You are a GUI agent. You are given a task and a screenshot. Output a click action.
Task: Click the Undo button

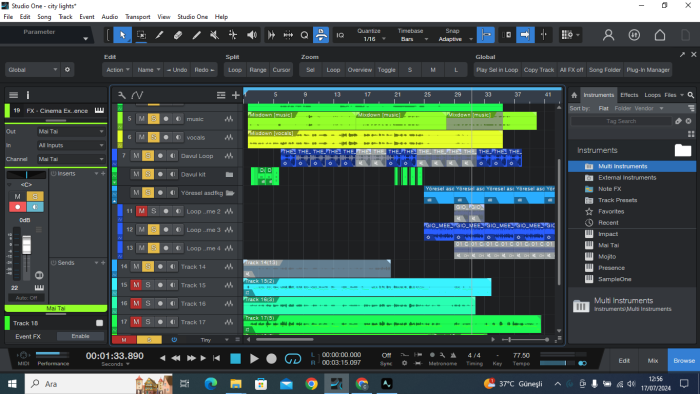coord(177,70)
